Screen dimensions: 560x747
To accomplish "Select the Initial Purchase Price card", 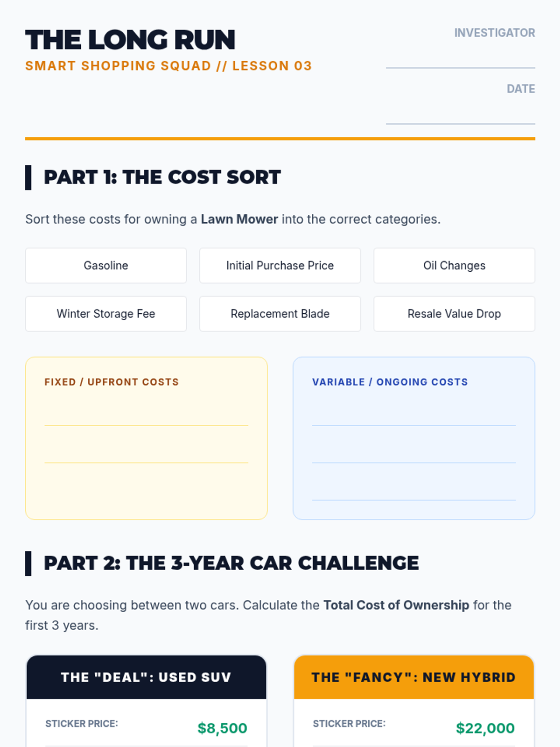I will click(x=280, y=266).
